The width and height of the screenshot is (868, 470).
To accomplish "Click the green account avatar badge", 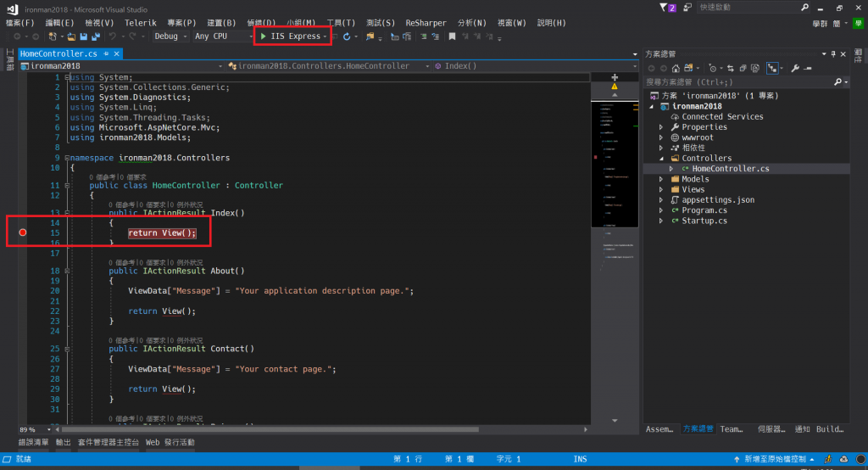I will (x=858, y=23).
